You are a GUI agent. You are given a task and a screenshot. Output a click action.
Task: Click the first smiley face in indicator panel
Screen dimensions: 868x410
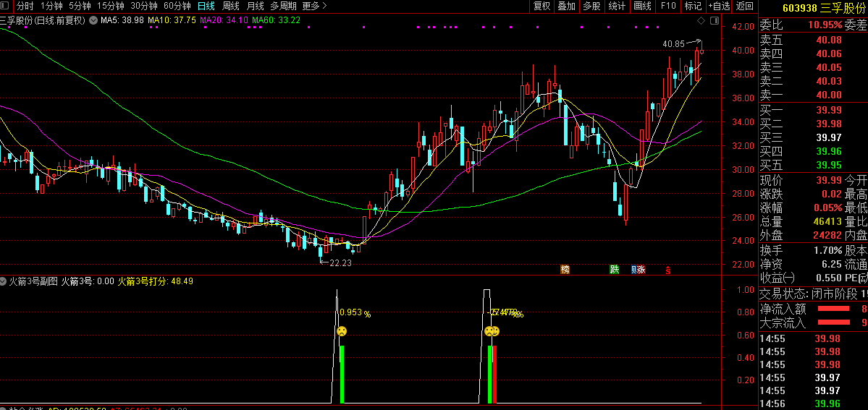click(x=342, y=331)
